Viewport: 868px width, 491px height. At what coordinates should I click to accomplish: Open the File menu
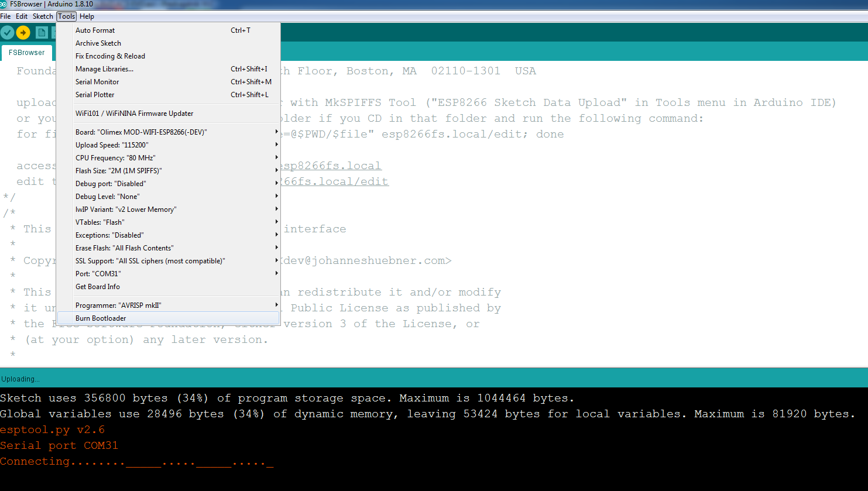pyautogui.click(x=6, y=16)
